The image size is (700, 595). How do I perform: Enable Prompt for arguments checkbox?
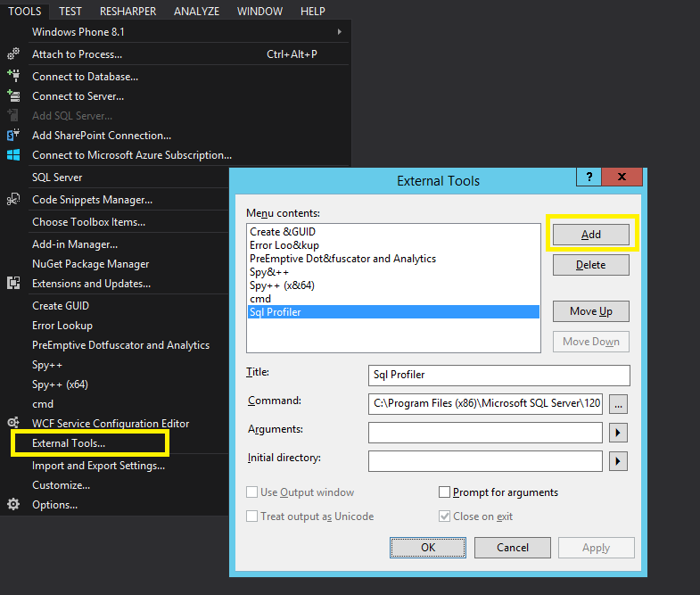(x=444, y=492)
